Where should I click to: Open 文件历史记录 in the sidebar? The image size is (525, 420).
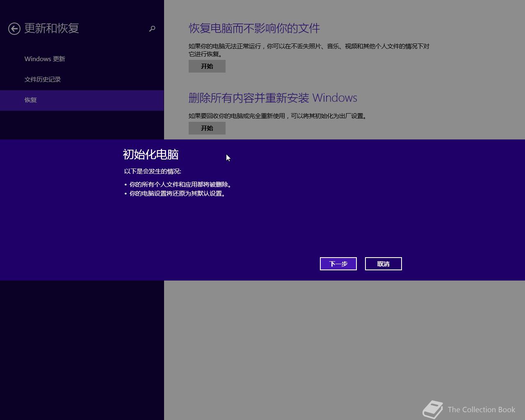[x=43, y=80]
